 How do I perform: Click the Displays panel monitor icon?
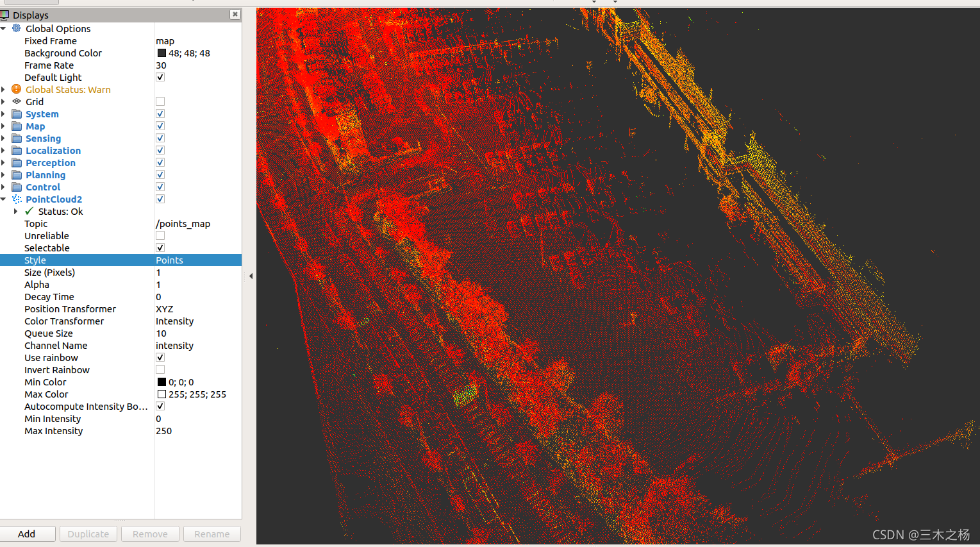coord(4,15)
